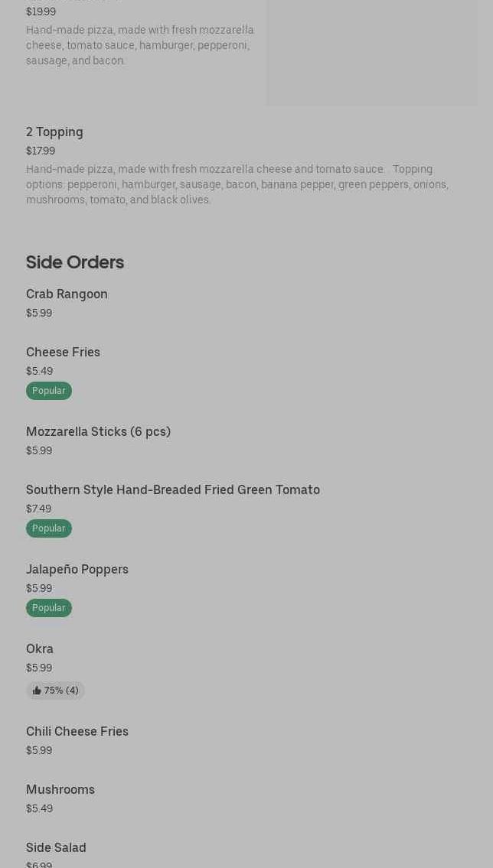Screen dimensions: 493x868
Task: Select Mozzarella Sticks (6 pcs)
Action: click(98, 432)
